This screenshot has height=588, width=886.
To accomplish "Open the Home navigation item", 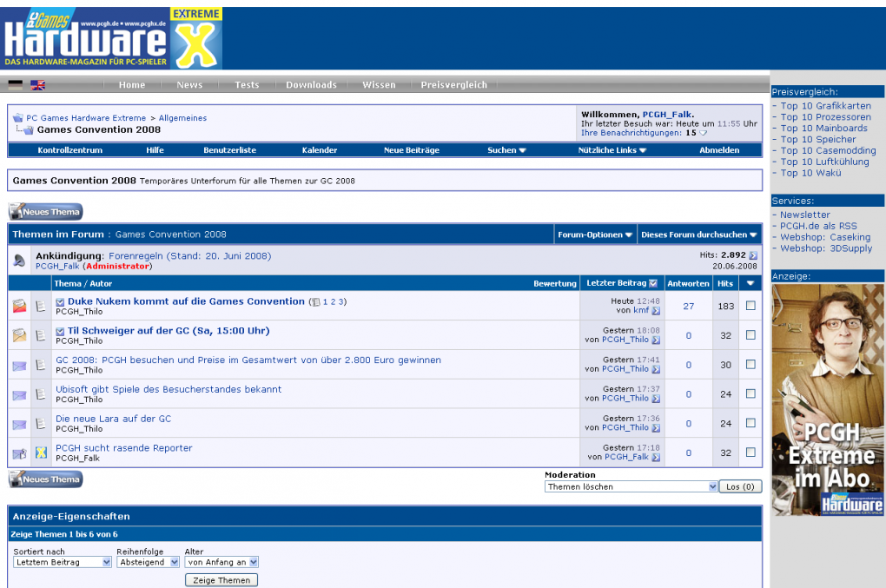I will tap(132, 85).
